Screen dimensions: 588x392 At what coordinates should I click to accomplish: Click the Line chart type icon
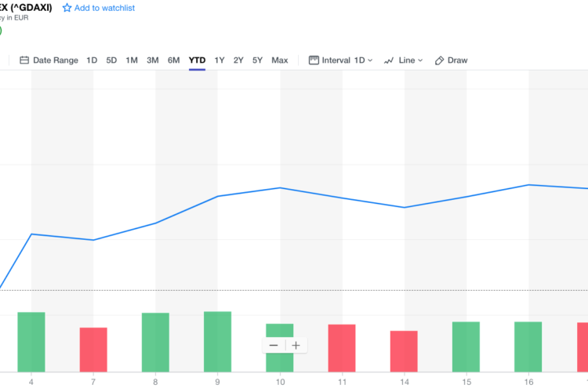pos(389,60)
